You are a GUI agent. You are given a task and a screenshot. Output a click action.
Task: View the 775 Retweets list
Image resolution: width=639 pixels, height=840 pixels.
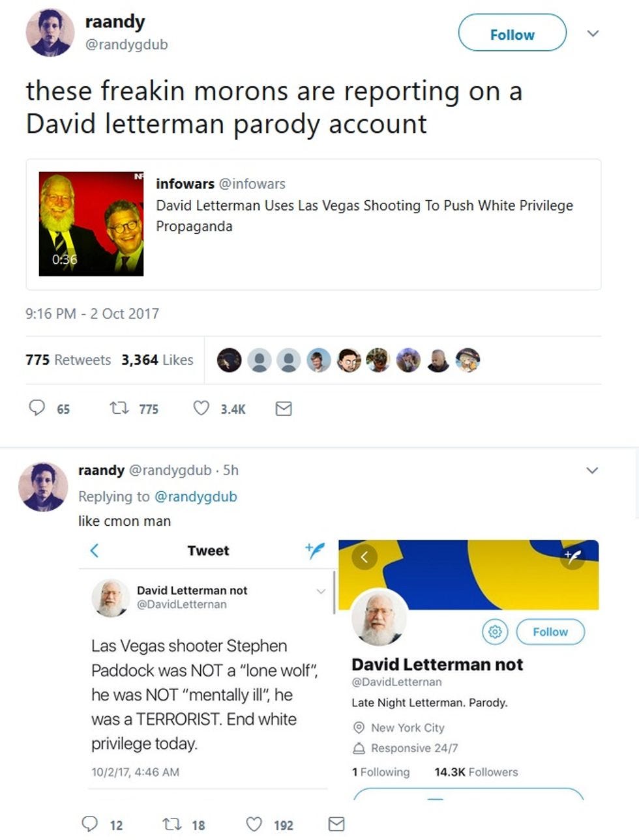(x=68, y=360)
